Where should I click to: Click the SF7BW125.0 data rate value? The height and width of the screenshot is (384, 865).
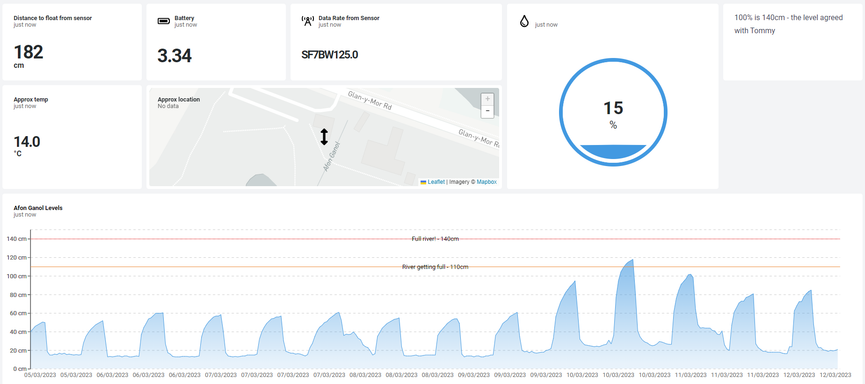coord(330,55)
